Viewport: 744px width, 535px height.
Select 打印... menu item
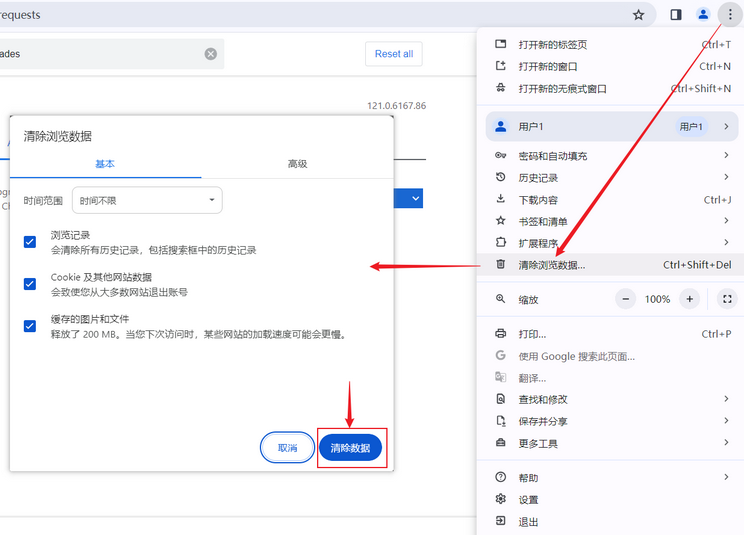tap(611, 334)
